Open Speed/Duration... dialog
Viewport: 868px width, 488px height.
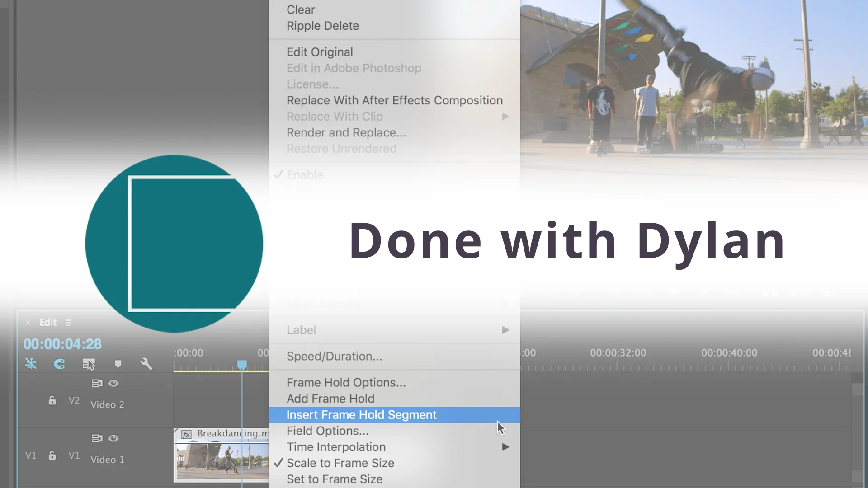tap(334, 356)
